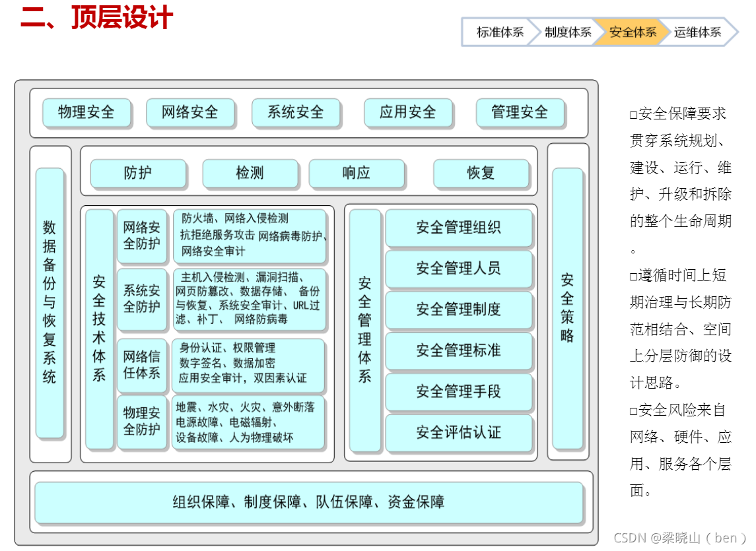The image size is (756, 551).
Task: Select the 运维体系 chevron tab
Action: pos(697,32)
